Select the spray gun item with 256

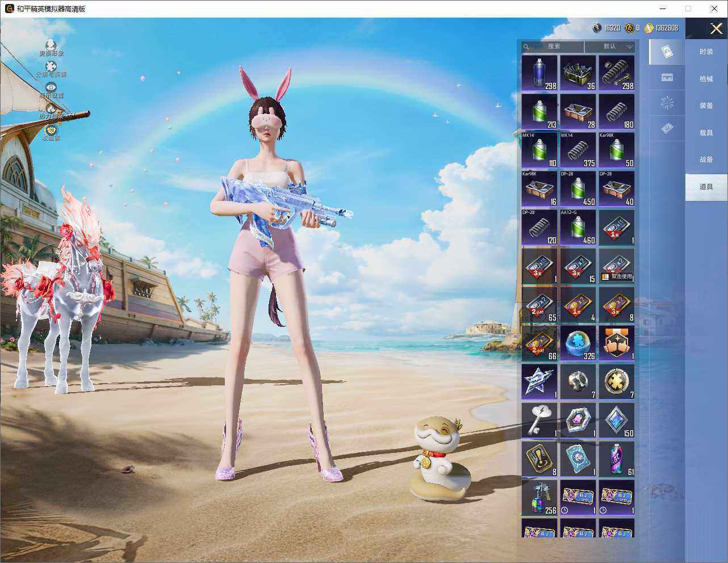(539, 498)
